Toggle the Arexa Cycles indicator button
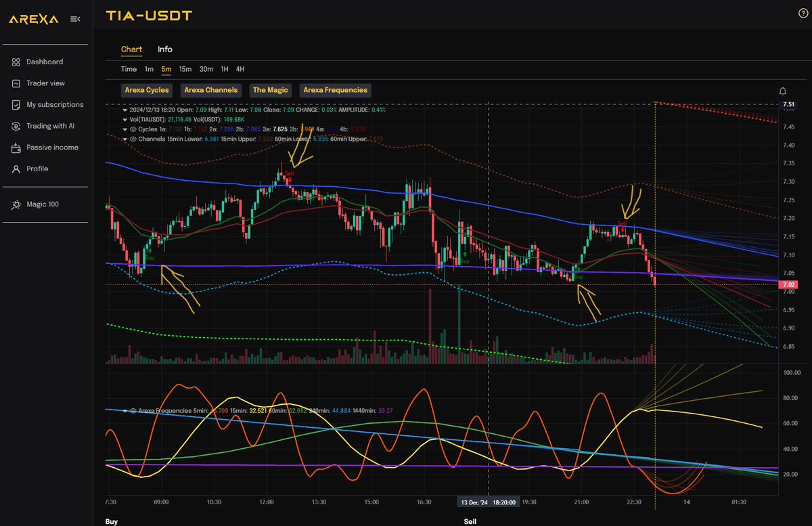812x526 pixels. pos(147,90)
